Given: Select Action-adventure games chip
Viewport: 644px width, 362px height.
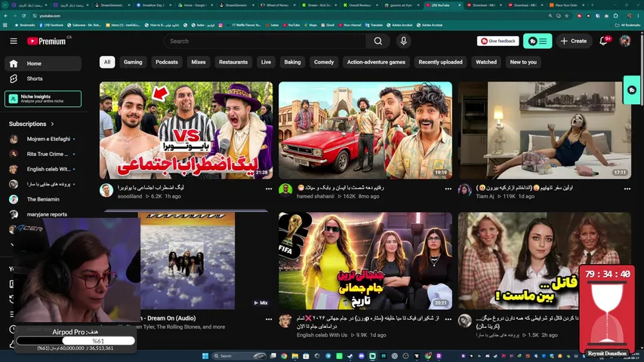Looking at the screenshot, I should click(x=376, y=62).
